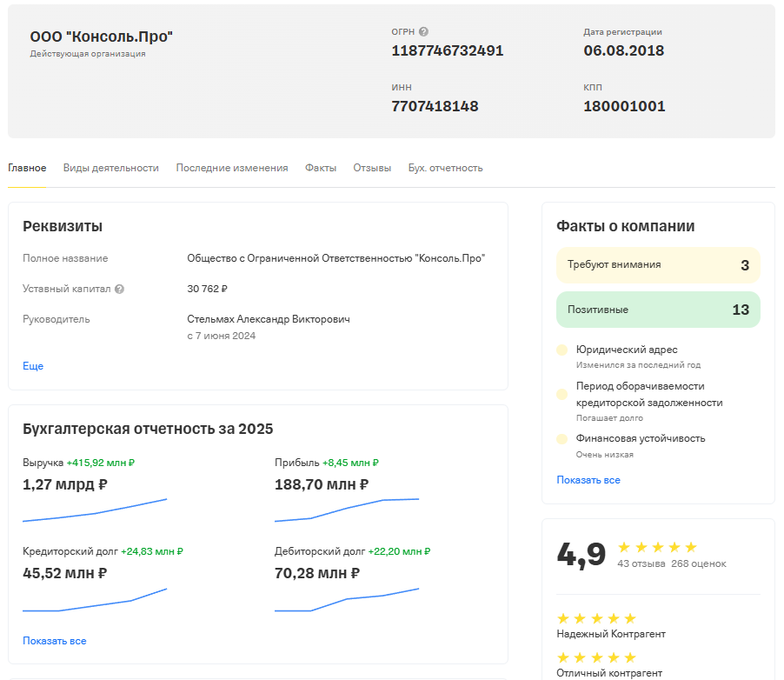The width and height of the screenshot is (784, 680).
Task: Click the profit figure 188,70 млн ₽
Action: click(322, 484)
